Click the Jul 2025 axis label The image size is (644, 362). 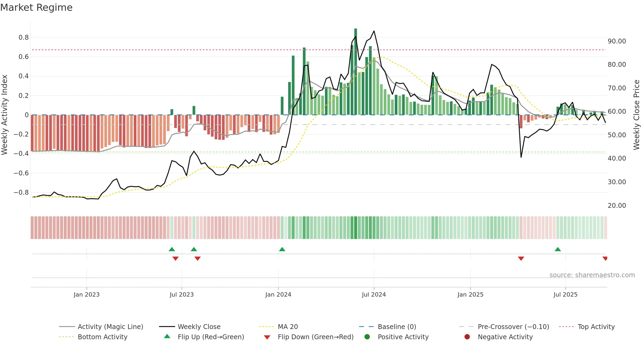(x=565, y=295)
